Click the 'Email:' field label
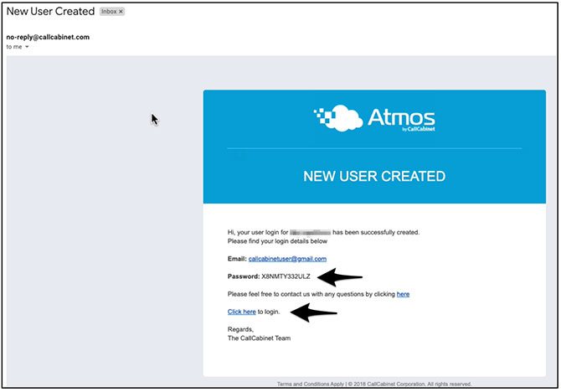Screen dimensions: 561x392 pyautogui.click(x=237, y=259)
